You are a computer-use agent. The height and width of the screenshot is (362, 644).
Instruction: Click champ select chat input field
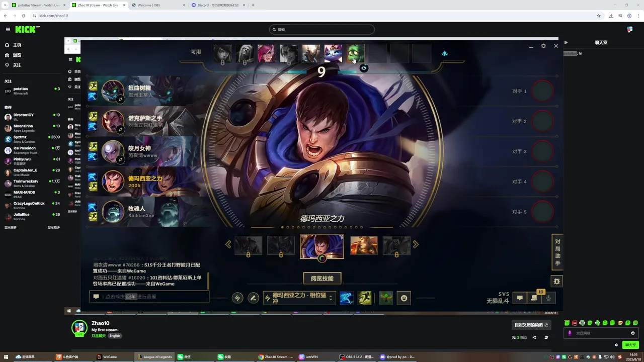click(x=149, y=297)
